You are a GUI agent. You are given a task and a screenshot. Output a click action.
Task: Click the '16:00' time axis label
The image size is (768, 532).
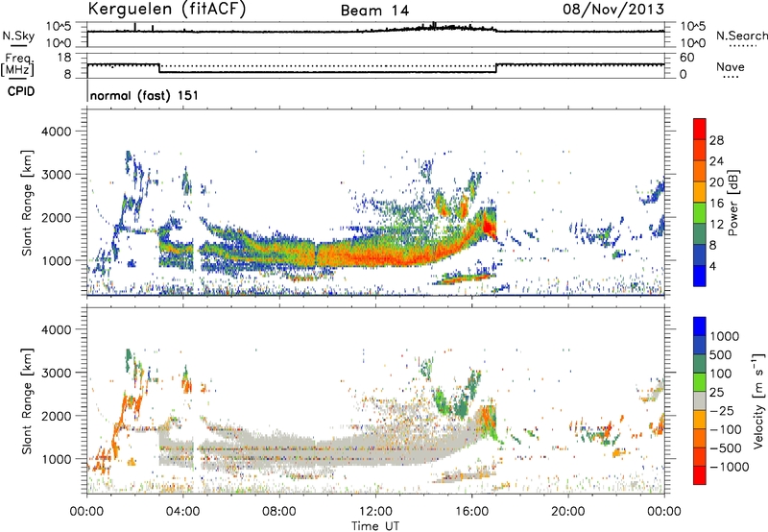(x=471, y=511)
